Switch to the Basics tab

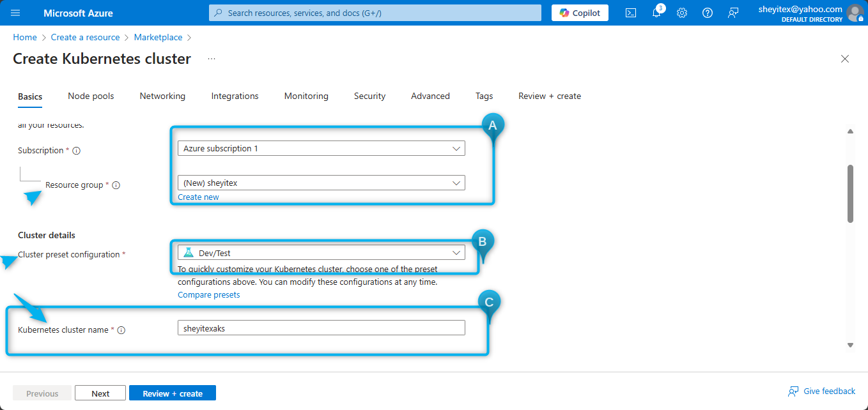pos(30,96)
